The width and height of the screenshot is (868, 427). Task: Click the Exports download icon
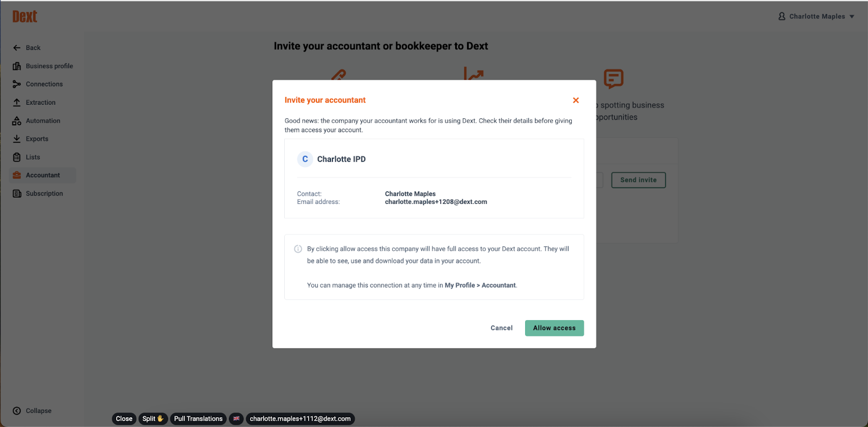[x=17, y=139]
